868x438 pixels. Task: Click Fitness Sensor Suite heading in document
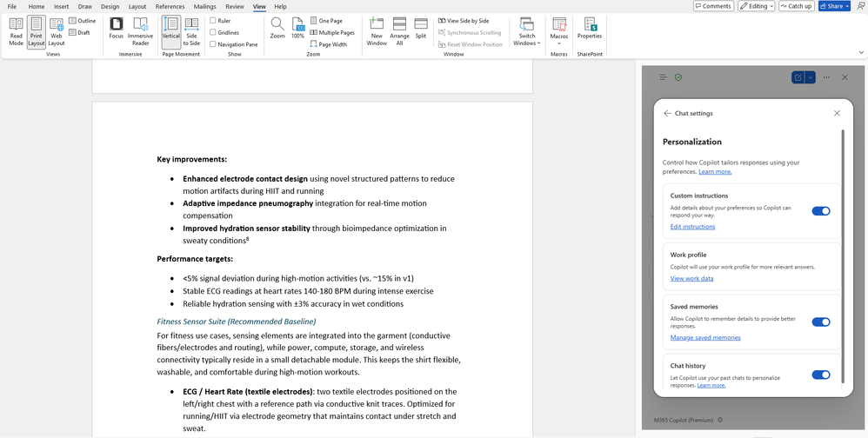[x=237, y=322]
